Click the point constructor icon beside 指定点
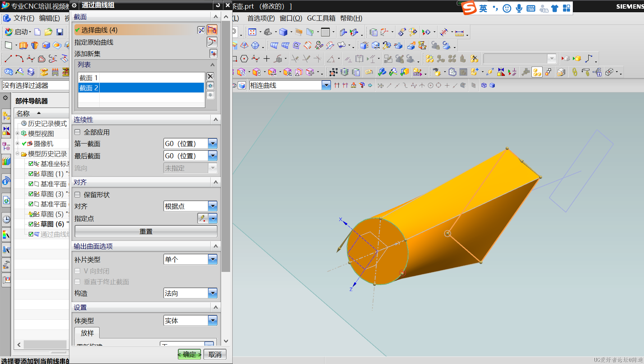Viewport: 644px width, 364px height. [x=203, y=218]
